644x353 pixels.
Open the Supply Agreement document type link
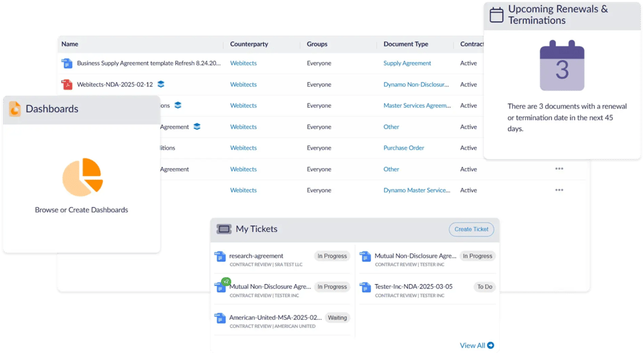point(407,63)
